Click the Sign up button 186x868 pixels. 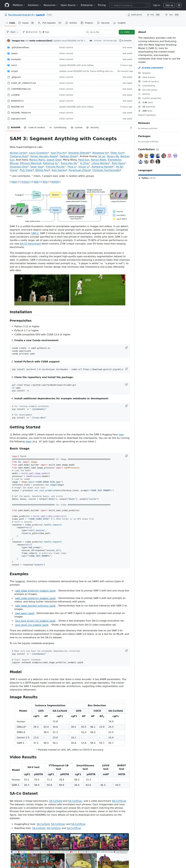click(x=169, y=5)
